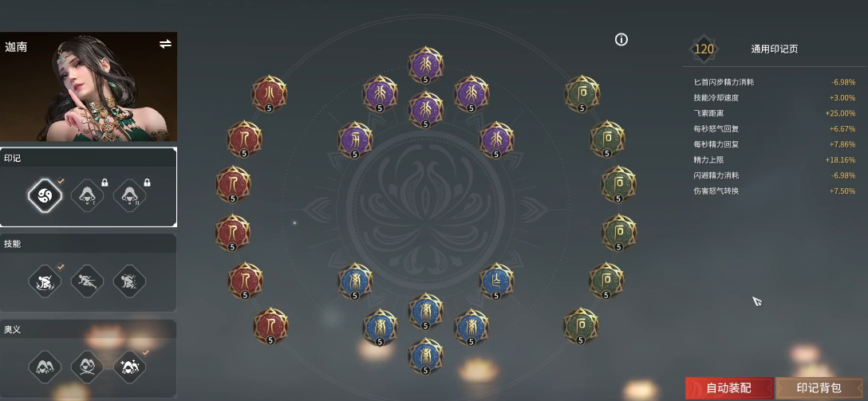Select the bottom green rune slot
The image size is (868, 401).
click(x=581, y=326)
